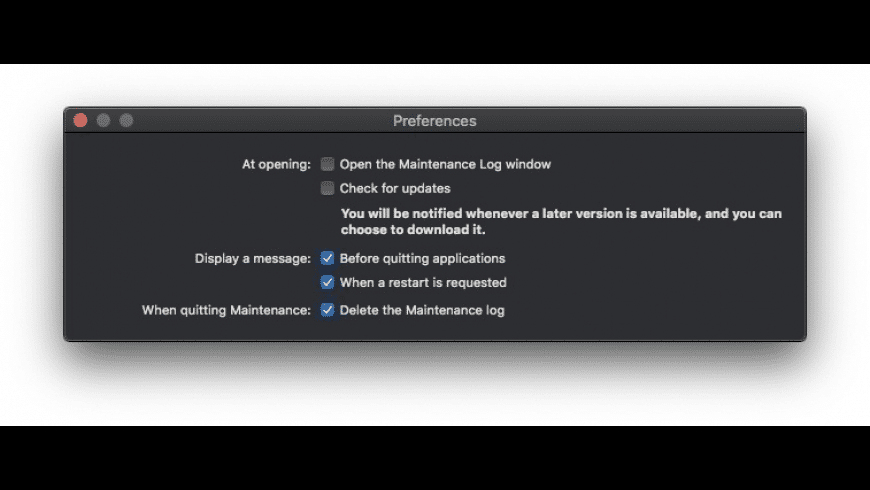Click the Preferences window title text

click(434, 121)
